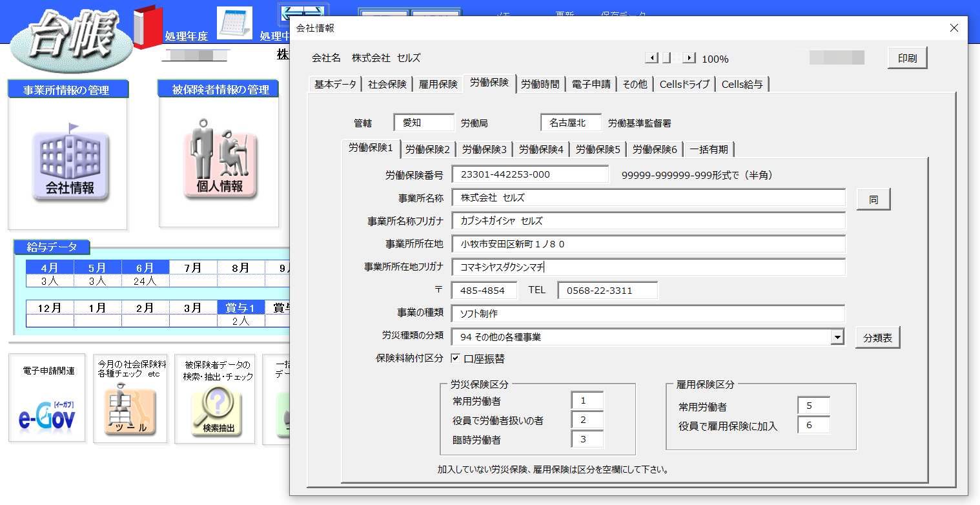Click the 事業所名称 field
980x505 pixels.
(648, 198)
